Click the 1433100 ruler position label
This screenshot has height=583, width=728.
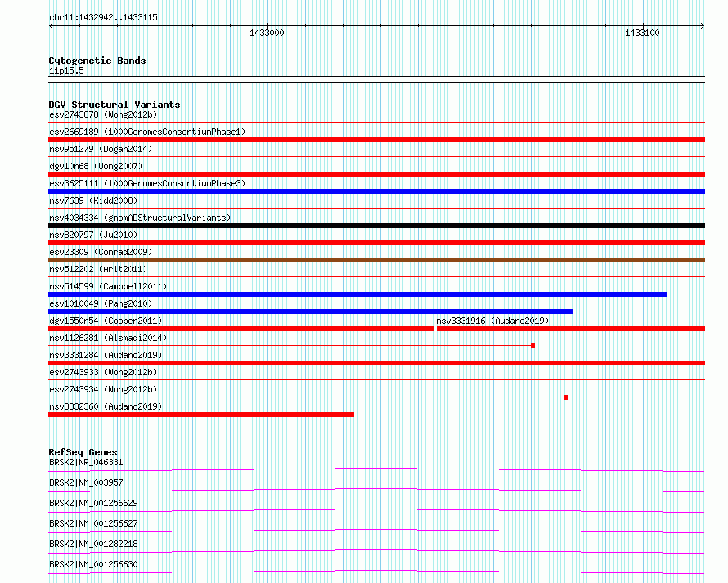click(x=642, y=33)
